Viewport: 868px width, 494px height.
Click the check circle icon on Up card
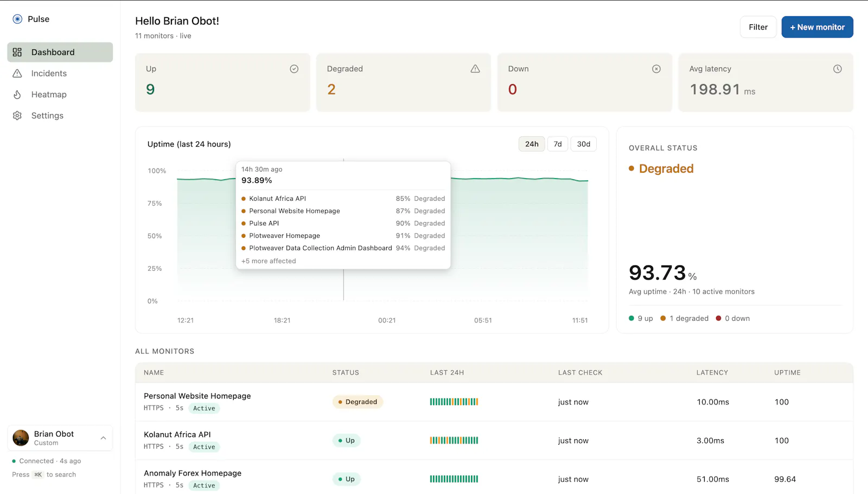294,69
